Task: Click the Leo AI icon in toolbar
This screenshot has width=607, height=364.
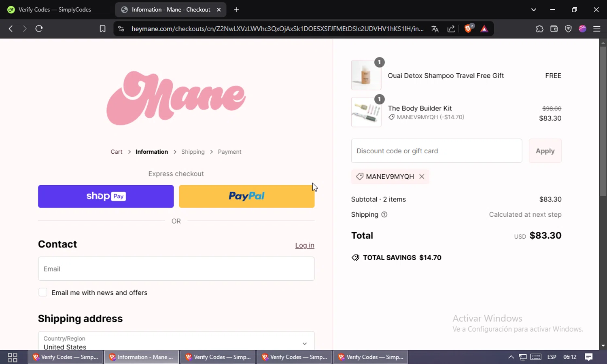Action: coord(582,29)
